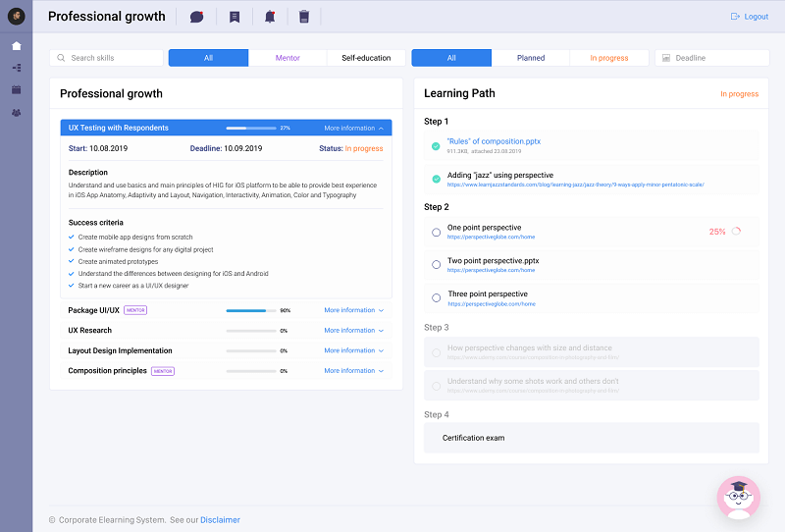Click the Logout link
The image size is (785, 532).
coord(756,17)
